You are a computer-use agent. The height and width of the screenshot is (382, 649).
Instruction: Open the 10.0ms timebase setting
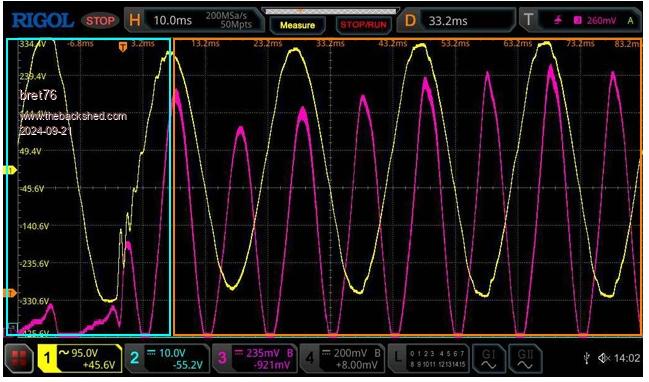[x=172, y=20]
